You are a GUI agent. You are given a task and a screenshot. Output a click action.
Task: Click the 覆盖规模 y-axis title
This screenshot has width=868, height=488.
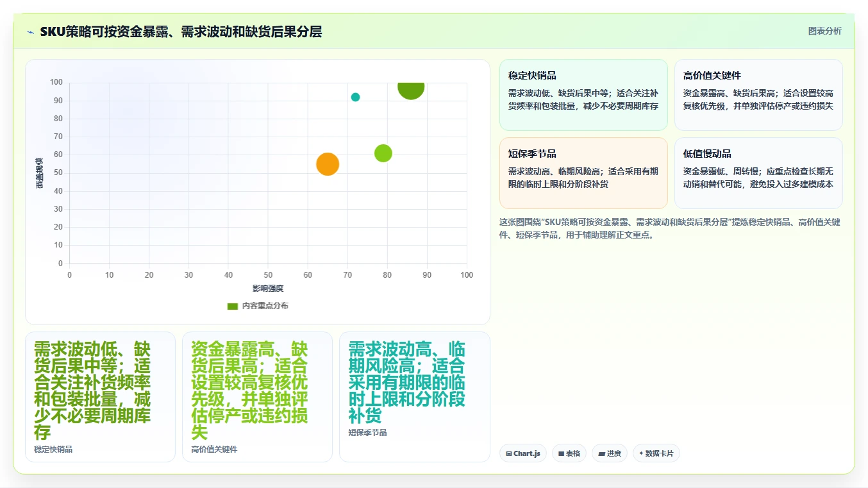pos(39,173)
